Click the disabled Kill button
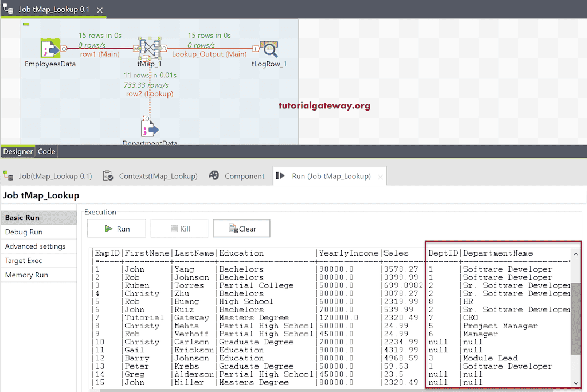Viewport: 587px width, 392px height. click(x=179, y=228)
